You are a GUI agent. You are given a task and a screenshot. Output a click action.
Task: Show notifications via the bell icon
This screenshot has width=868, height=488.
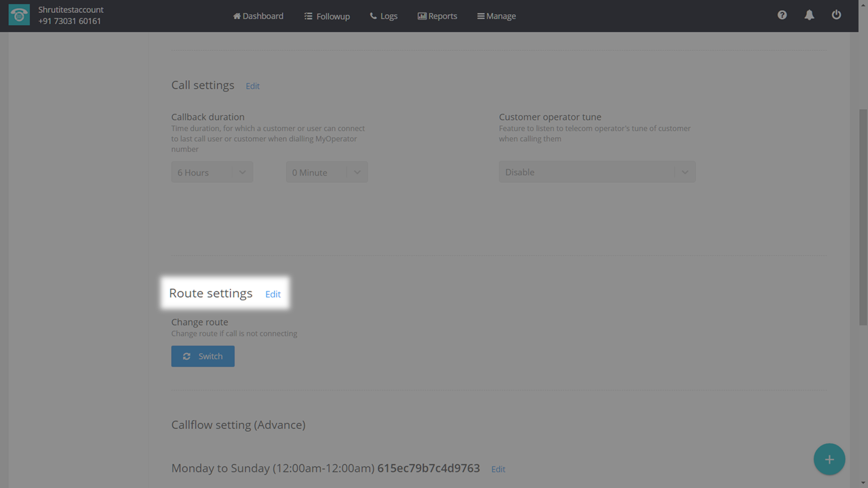point(809,15)
